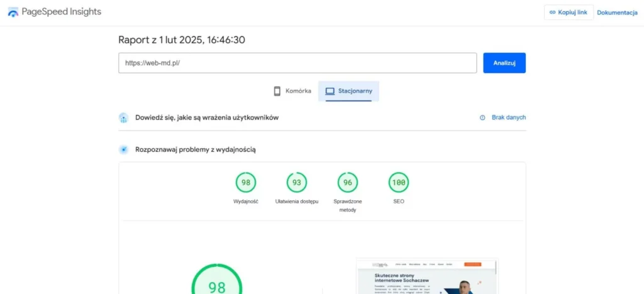Click the Raport z 1 lut 2025 heading
644x294 pixels.
(182, 40)
